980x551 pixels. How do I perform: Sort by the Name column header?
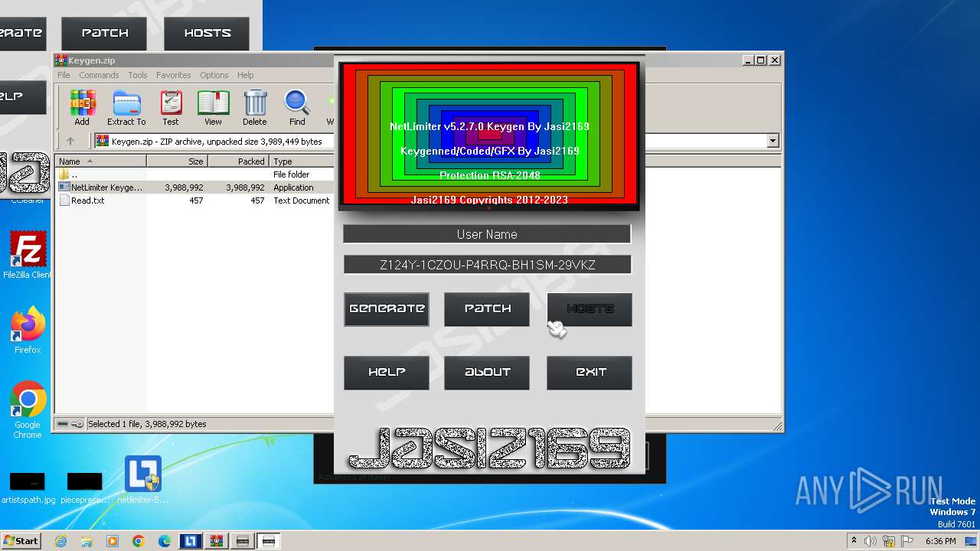pyautogui.click(x=100, y=161)
